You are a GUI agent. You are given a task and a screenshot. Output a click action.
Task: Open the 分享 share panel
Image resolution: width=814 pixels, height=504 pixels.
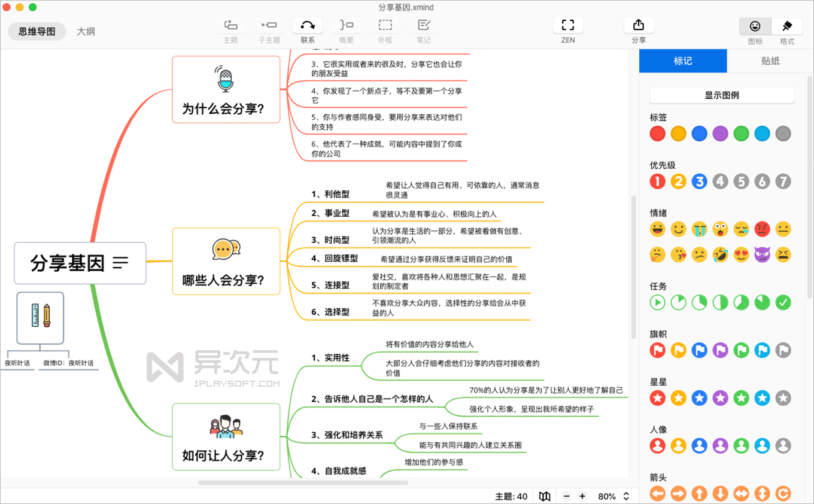pos(639,29)
